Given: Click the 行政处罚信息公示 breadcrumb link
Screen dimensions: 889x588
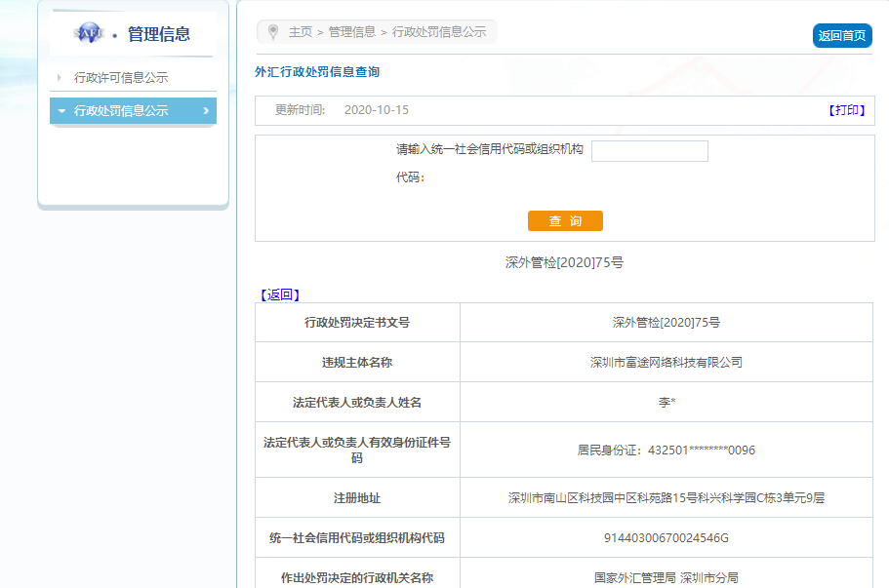Looking at the screenshot, I should click(439, 32).
